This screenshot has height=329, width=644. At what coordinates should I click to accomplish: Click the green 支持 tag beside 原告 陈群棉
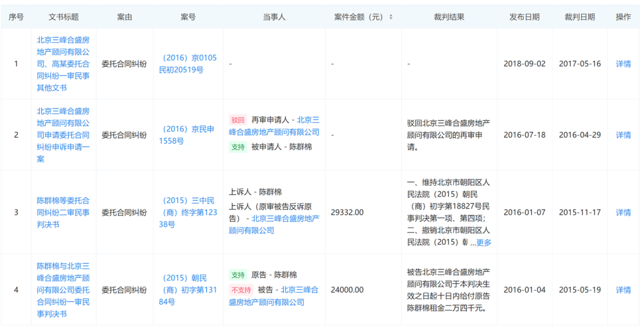click(238, 275)
